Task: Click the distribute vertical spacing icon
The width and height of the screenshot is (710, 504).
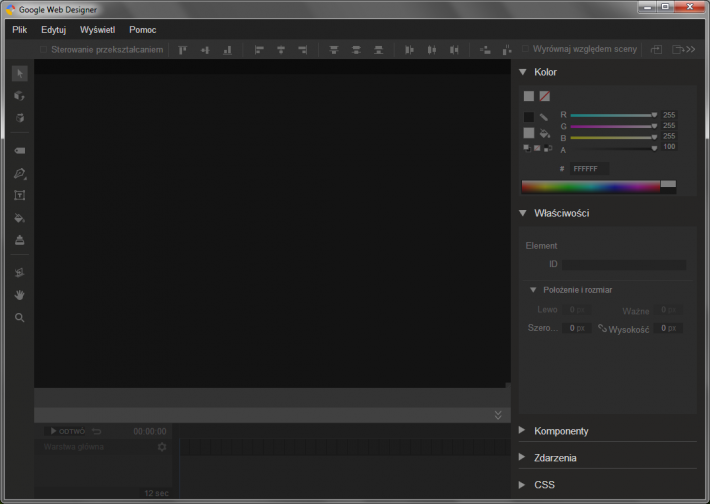Action: click(x=507, y=50)
